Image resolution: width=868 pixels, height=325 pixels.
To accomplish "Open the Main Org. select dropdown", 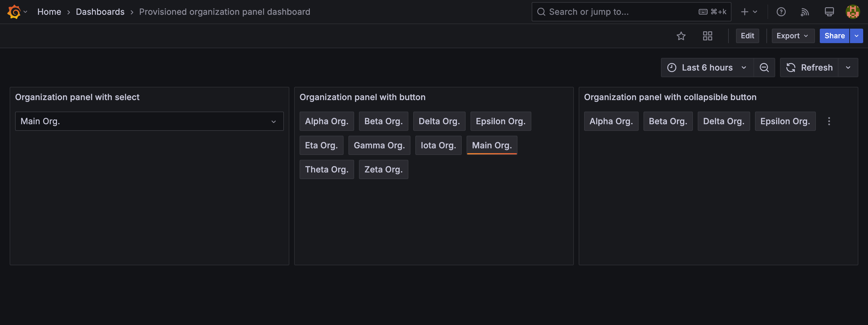I will [x=149, y=121].
